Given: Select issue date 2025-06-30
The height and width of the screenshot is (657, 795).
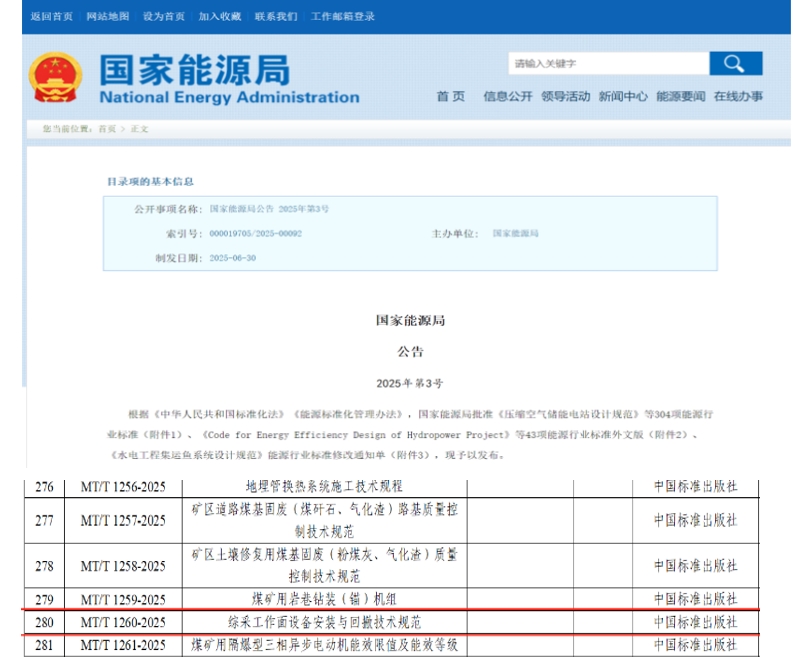Looking at the screenshot, I should (233, 258).
